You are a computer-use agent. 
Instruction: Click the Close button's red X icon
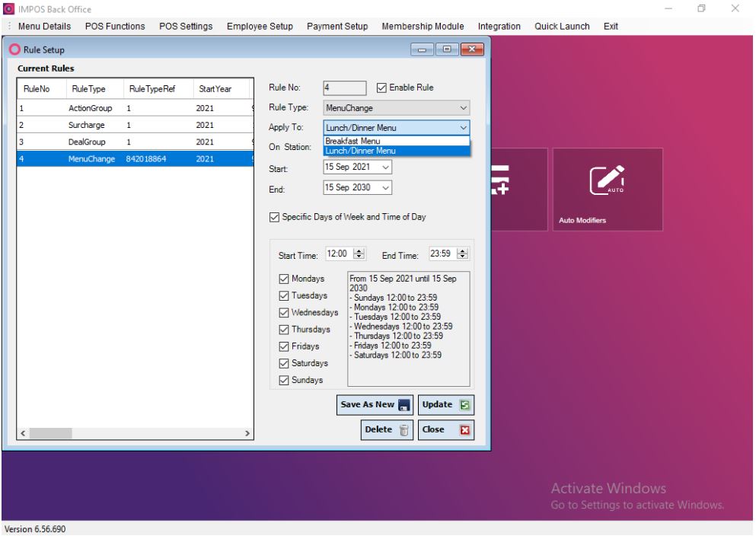click(464, 430)
